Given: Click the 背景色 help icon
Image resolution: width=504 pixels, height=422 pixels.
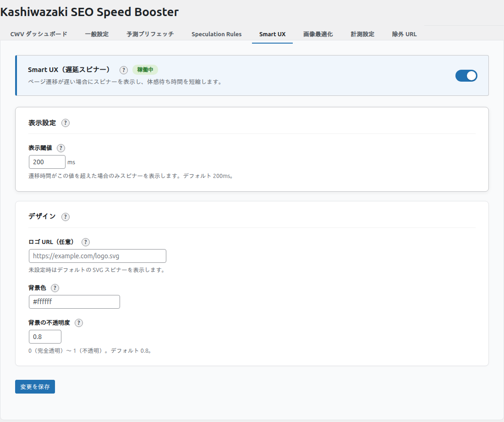Looking at the screenshot, I should (x=55, y=288).
